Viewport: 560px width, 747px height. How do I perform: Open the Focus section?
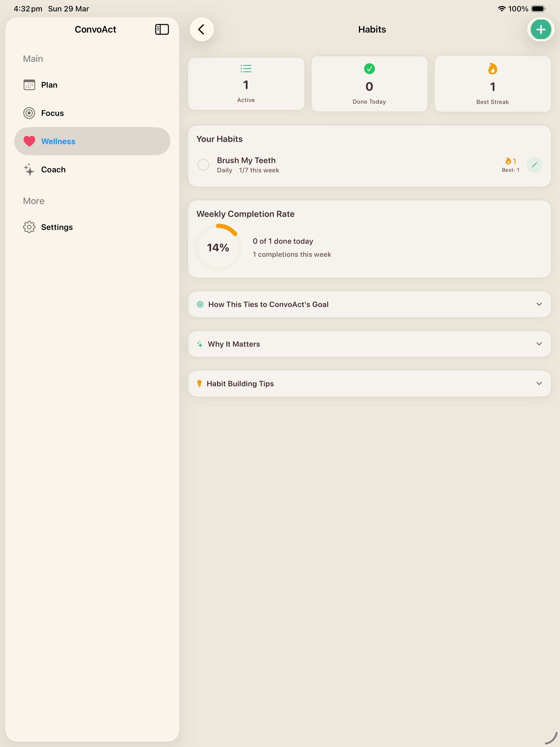click(92, 113)
